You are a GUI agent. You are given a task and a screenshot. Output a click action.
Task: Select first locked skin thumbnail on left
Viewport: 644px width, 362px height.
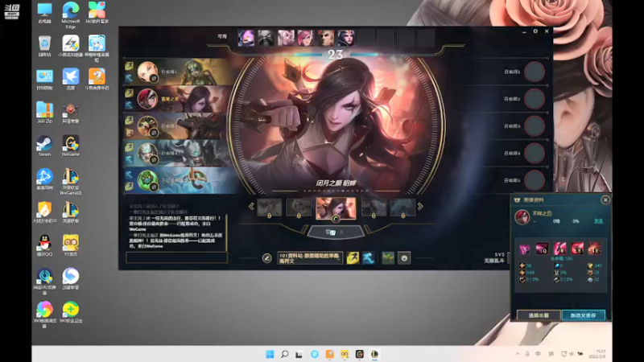270,208
